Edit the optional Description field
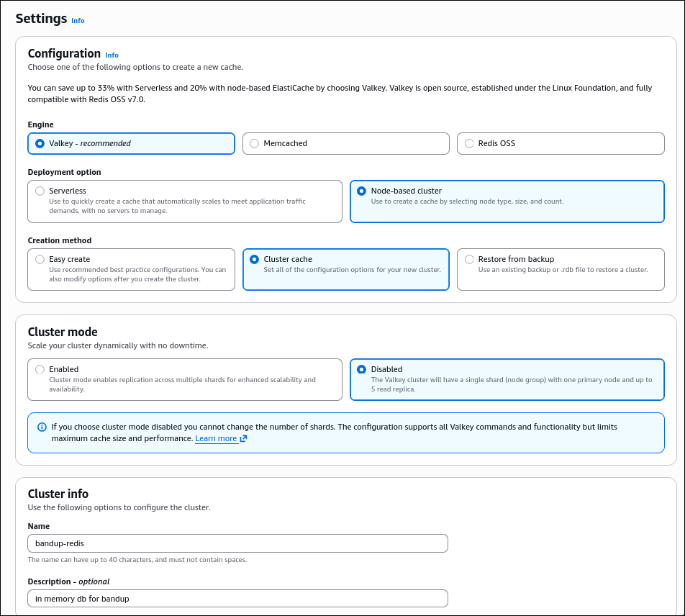The height and width of the screenshot is (616, 685). (x=237, y=598)
